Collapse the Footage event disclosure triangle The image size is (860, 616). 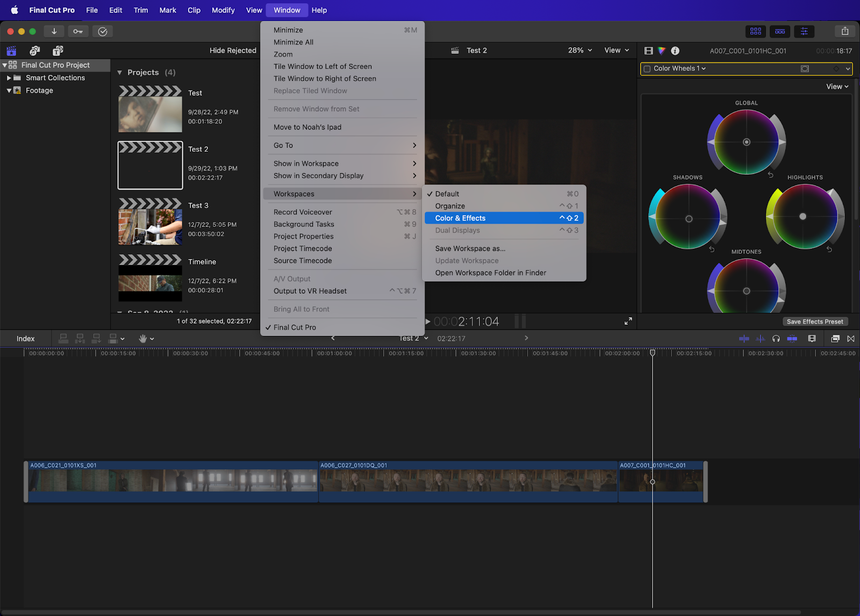click(x=9, y=90)
